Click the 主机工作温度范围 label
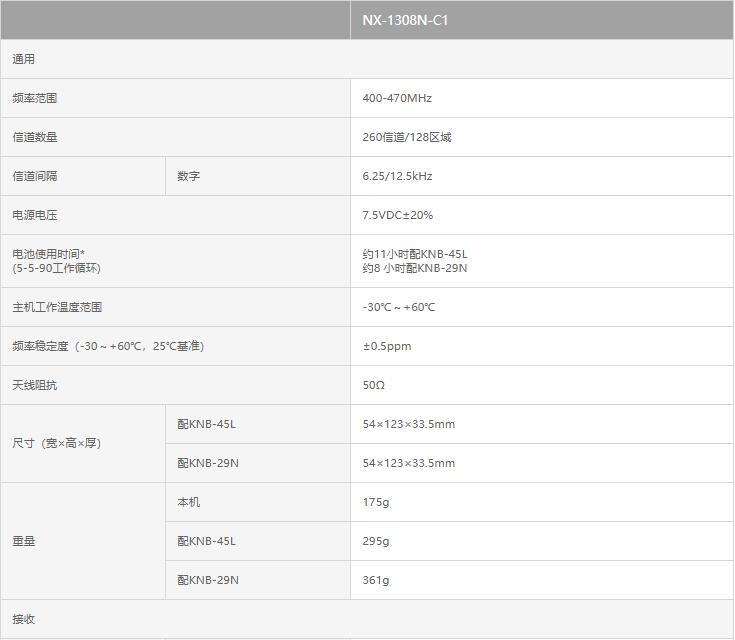This screenshot has height=640, width=735. pyautogui.click(x=57, y=307)
